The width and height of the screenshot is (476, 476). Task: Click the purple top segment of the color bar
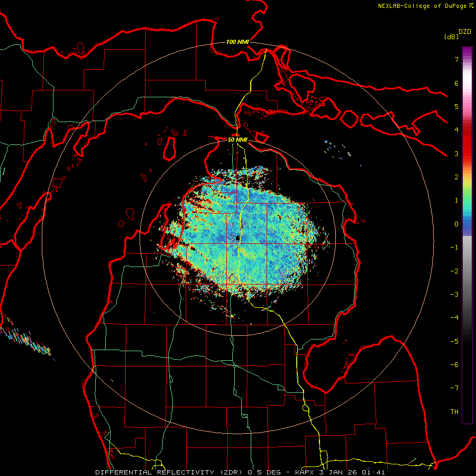[x=467, y=52]
